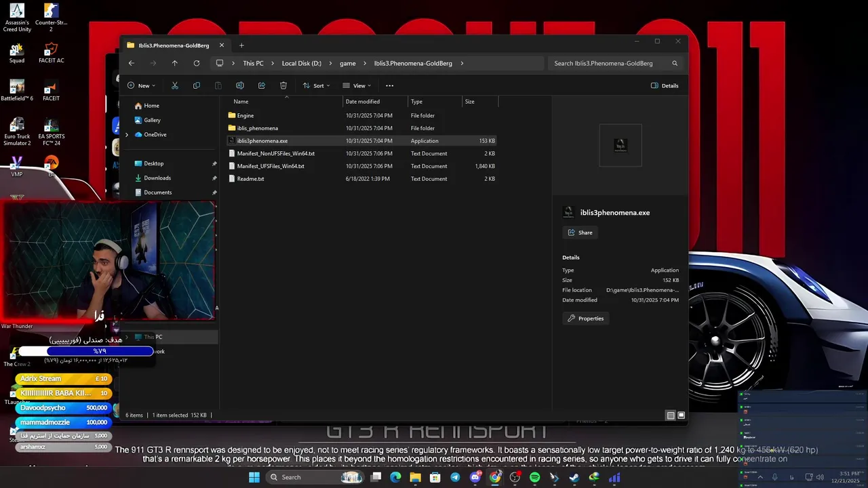Open Downloads in navigation pane
Screen dimensions: 868x488
(152, 178)
